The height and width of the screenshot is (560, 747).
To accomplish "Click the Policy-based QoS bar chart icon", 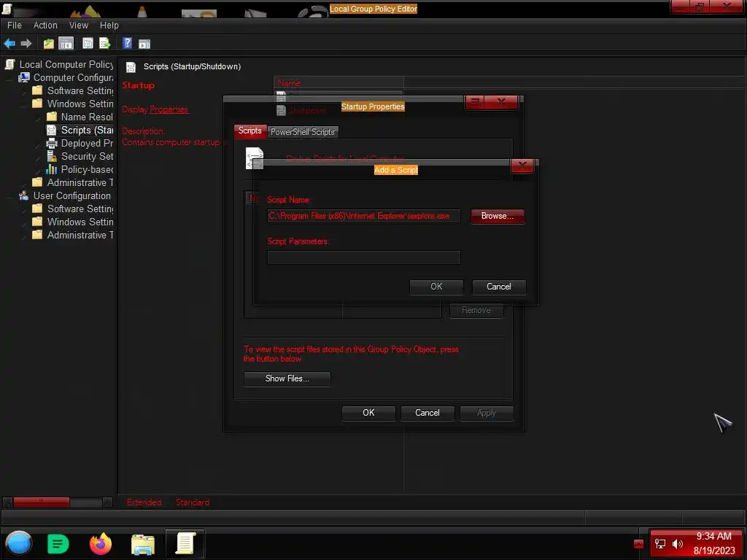I will click(52, 169).
